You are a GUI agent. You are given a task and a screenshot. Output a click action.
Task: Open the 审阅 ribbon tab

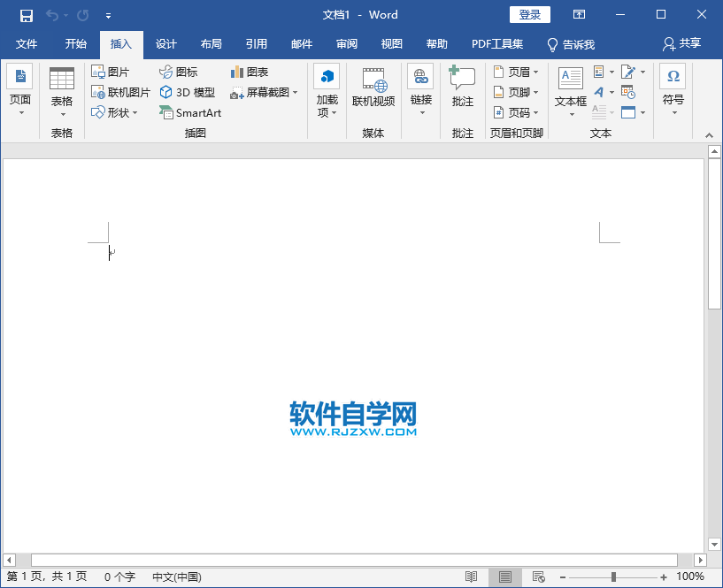[x=346, y=44]
